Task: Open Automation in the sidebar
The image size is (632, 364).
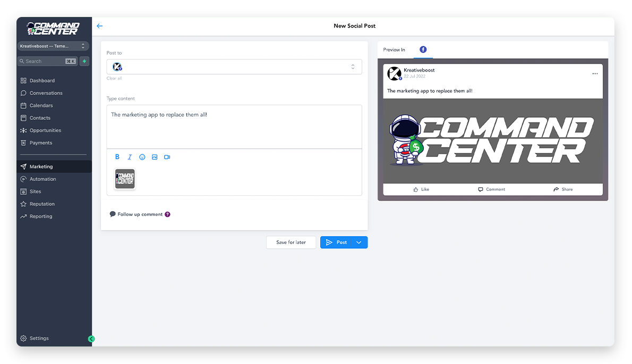Action: coord(42,179)
